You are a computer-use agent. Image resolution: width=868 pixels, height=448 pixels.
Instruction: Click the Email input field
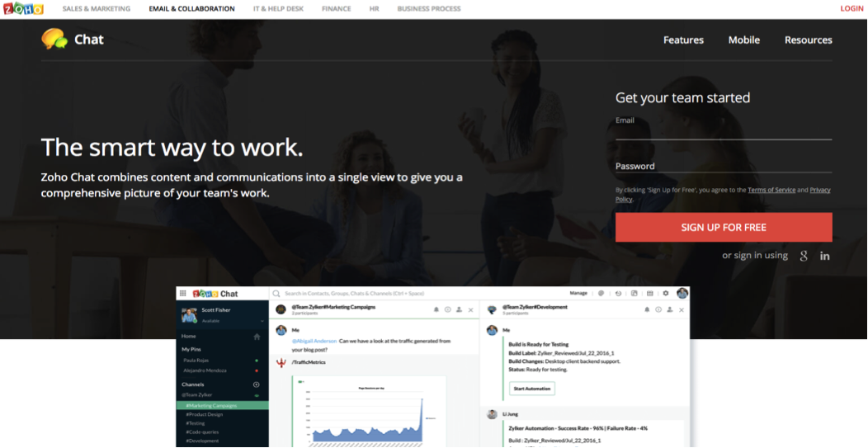pos(723,132)
